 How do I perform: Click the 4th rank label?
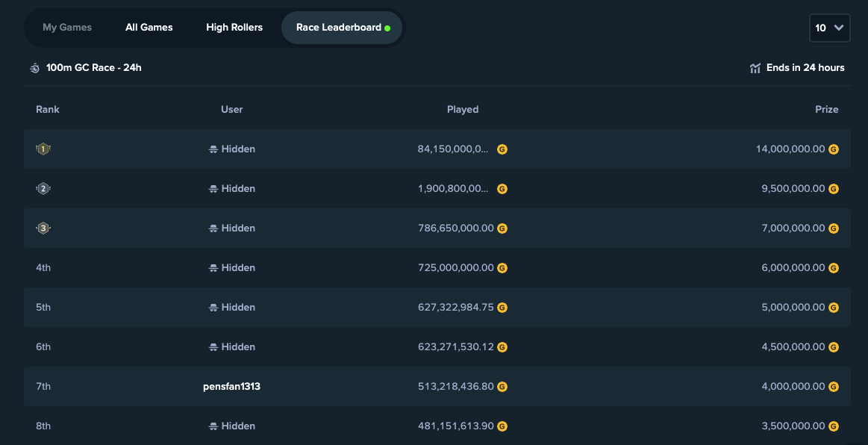click(x=43, y=267)
